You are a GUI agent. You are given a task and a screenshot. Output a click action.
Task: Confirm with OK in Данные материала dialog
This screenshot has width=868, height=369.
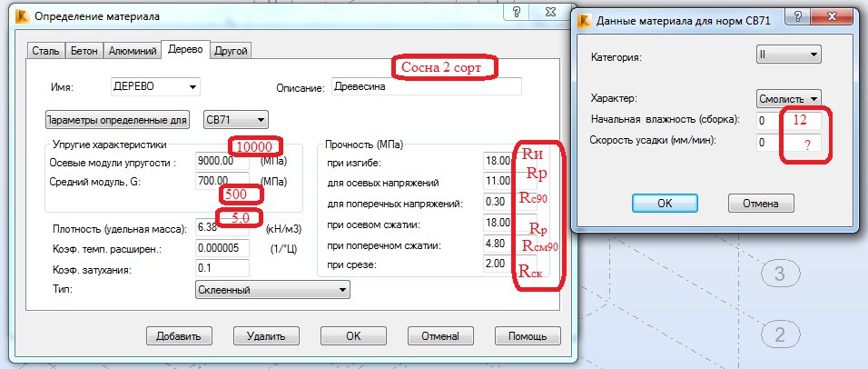click(665, 204)
